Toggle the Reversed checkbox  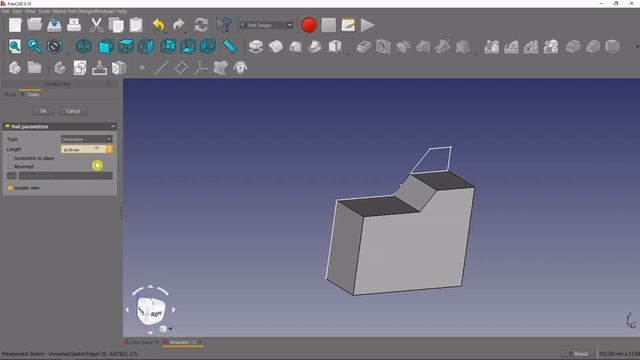10,167
